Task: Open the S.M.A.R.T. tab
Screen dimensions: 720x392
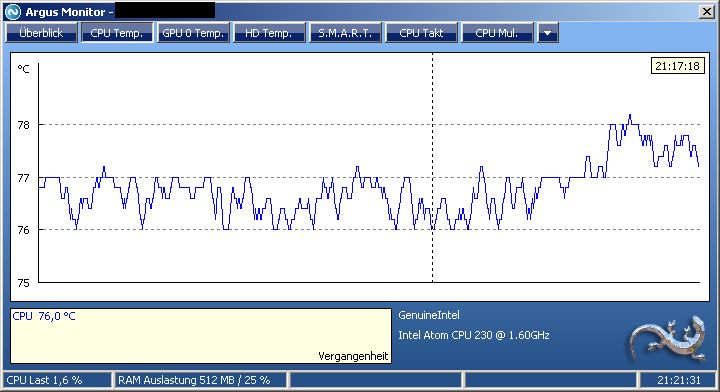Action: click(x=345, y=33)
